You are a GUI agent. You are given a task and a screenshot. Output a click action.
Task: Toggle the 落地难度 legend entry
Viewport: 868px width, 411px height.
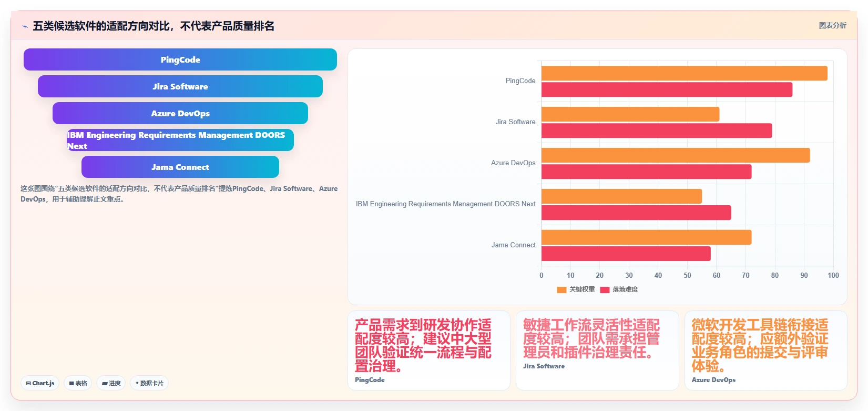point(619,289)
